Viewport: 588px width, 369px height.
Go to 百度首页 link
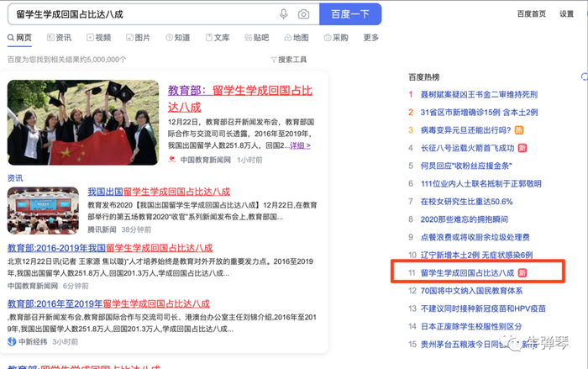532,14
